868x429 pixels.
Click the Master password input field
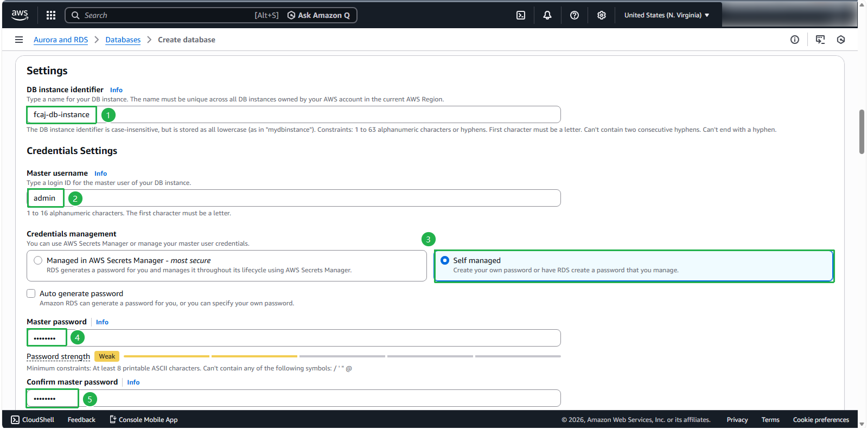coord(293,338)
